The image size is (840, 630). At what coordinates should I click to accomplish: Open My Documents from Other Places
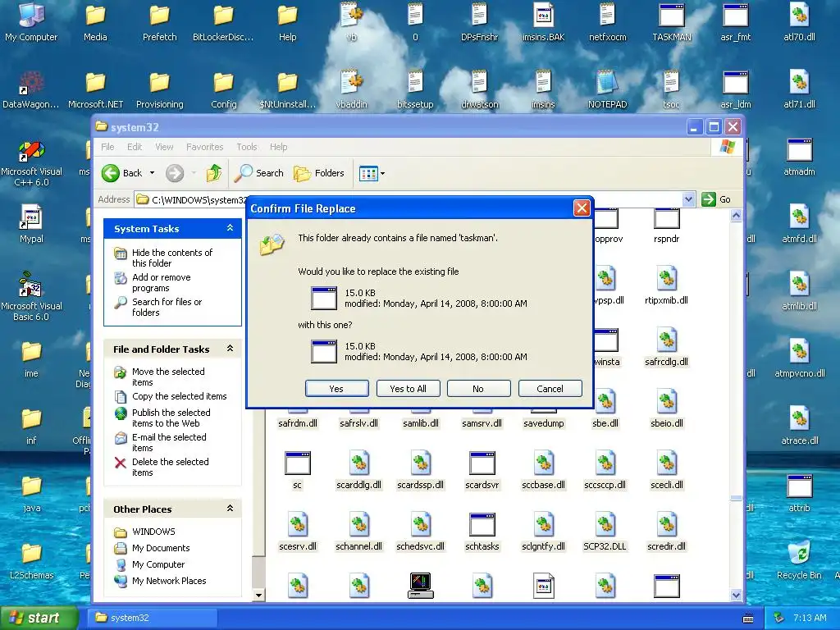[x=161, y=548]
